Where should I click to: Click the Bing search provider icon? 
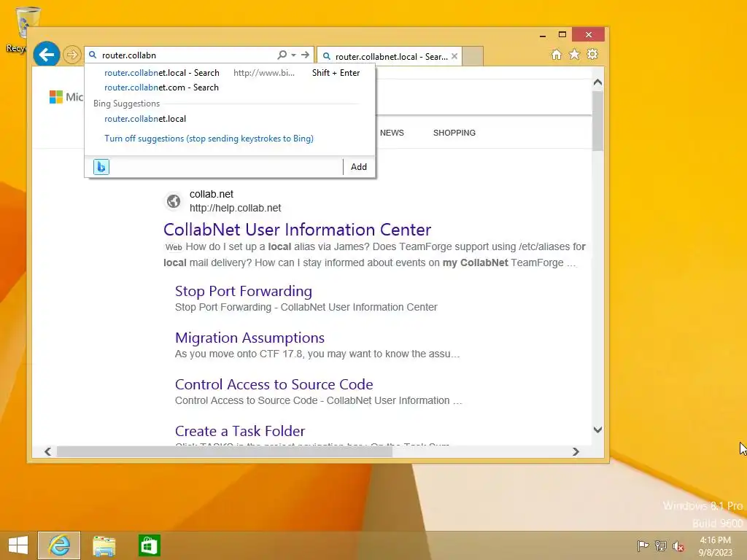101,167
